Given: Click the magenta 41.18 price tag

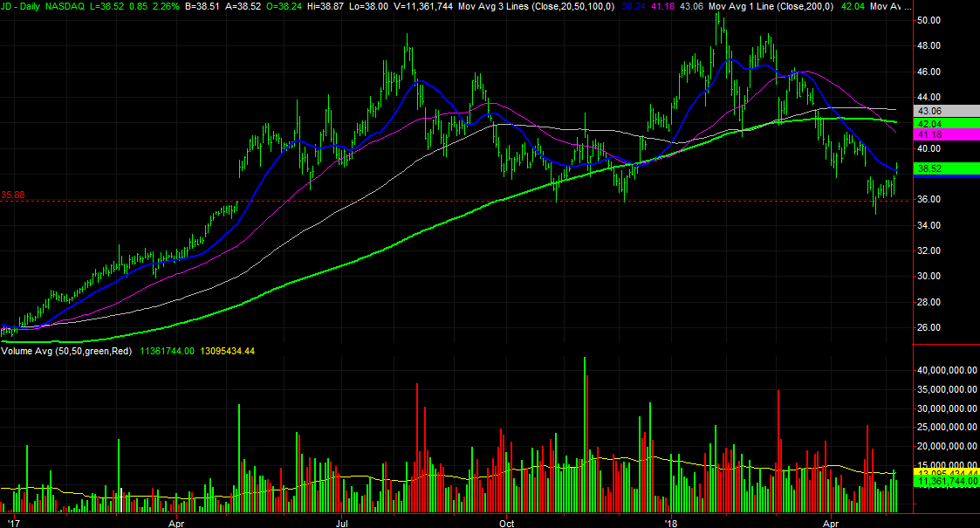Looking at the screenshot, I should [x=946, y=135].
